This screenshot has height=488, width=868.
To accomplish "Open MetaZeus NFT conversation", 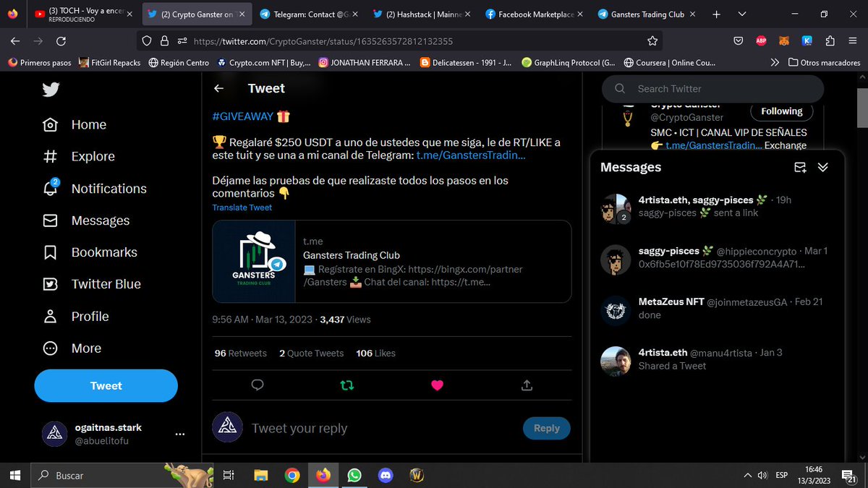I will [x=717, y=309].
